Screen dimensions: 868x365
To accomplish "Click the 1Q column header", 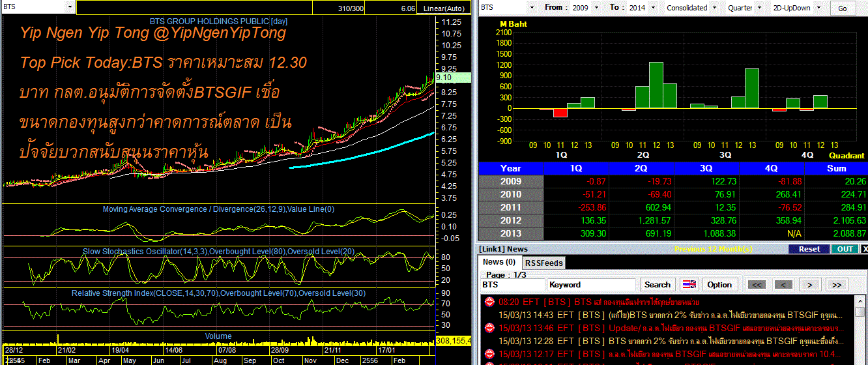I will pyautogui.click(x=576, y=168).
